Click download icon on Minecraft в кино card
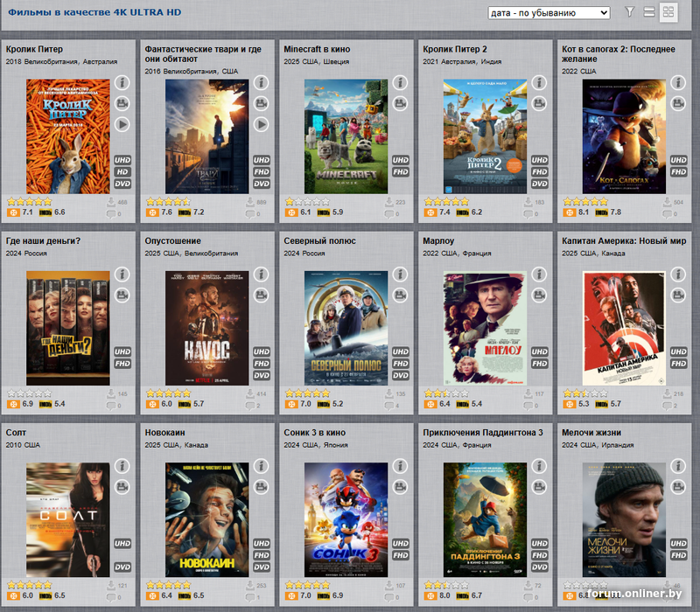This screenshot has height=612, width=700. (388, 202)
